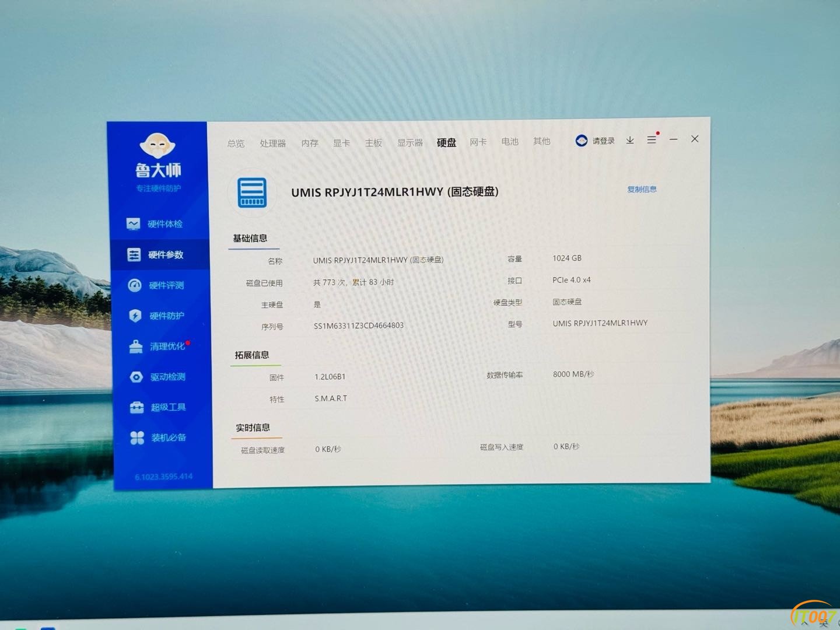Click the download arrow icon
Screen dimensions: 840x630
click(x=630, y=141)
